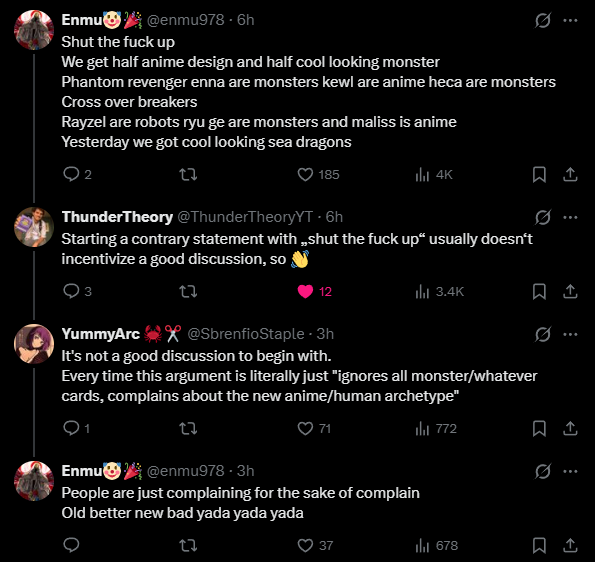This screenshot has height=562, width=595.
Task: Open YummyArc's profile avatar
Action: pos(34,344)
